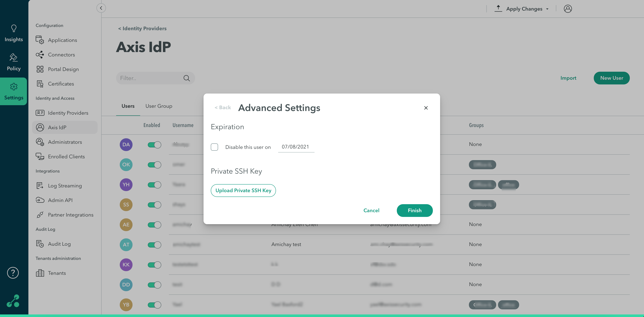Open the Insights lightbulb icon
The height and width of the screenshot is (317, 644).
14,28
